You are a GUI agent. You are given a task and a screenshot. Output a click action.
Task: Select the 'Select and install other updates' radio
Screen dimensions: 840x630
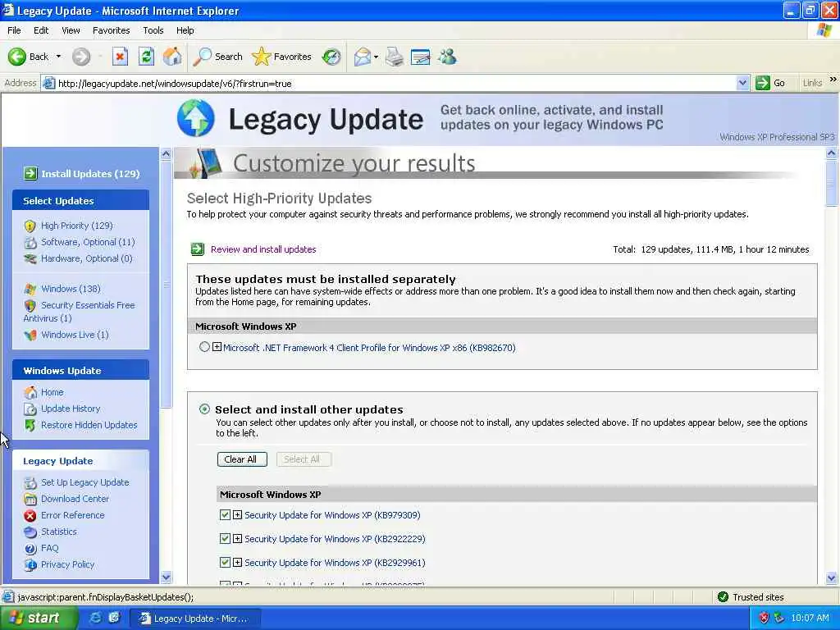(204, 409)
